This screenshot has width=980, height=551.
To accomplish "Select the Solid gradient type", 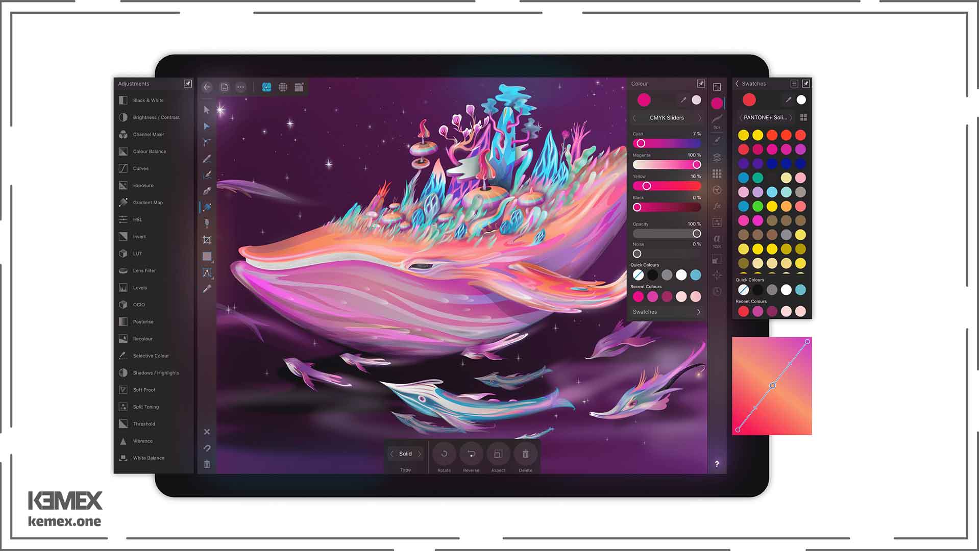I will tap(405, 454).
